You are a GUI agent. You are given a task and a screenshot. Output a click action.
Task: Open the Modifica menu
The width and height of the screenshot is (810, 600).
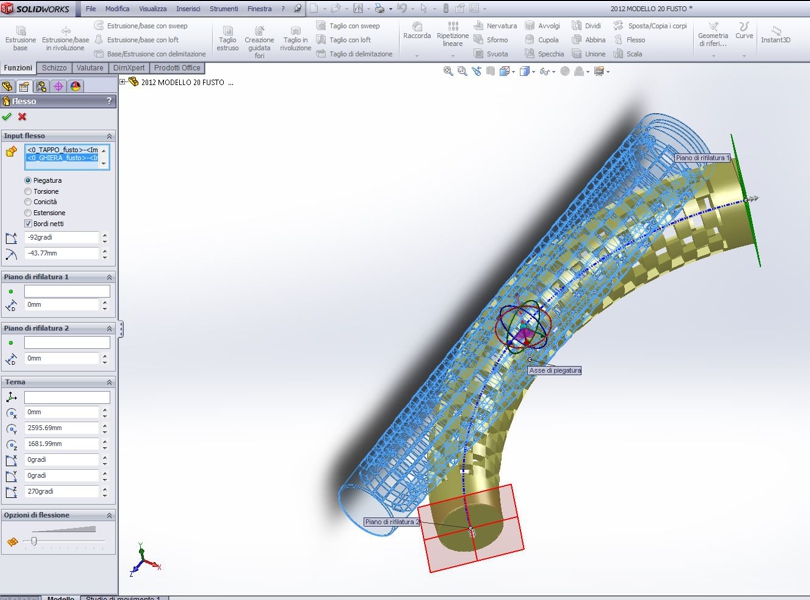(x=117, y=9)
